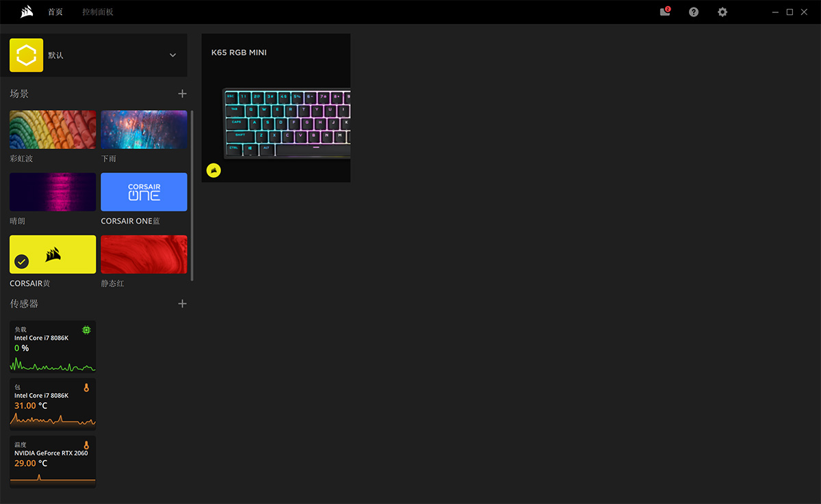
Task: Click the 0 % CPU load value
Action: tap(22, 348)
